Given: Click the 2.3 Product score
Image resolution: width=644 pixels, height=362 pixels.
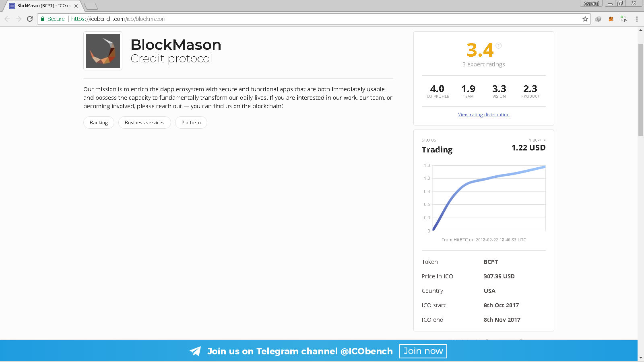Looking at the screenshot, I should 530,89.
